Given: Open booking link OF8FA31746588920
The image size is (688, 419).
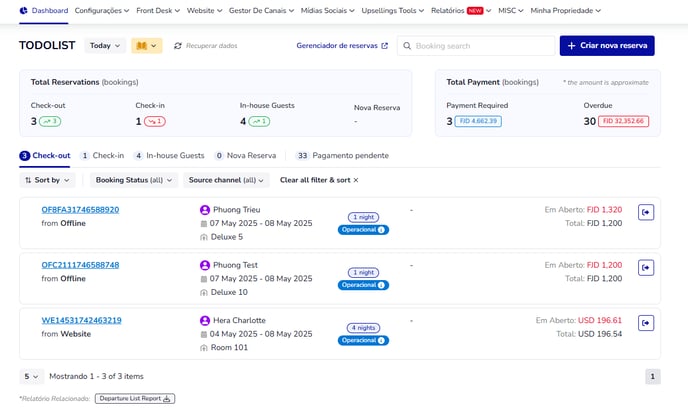Looking at the screenshot, I should 80,210.
